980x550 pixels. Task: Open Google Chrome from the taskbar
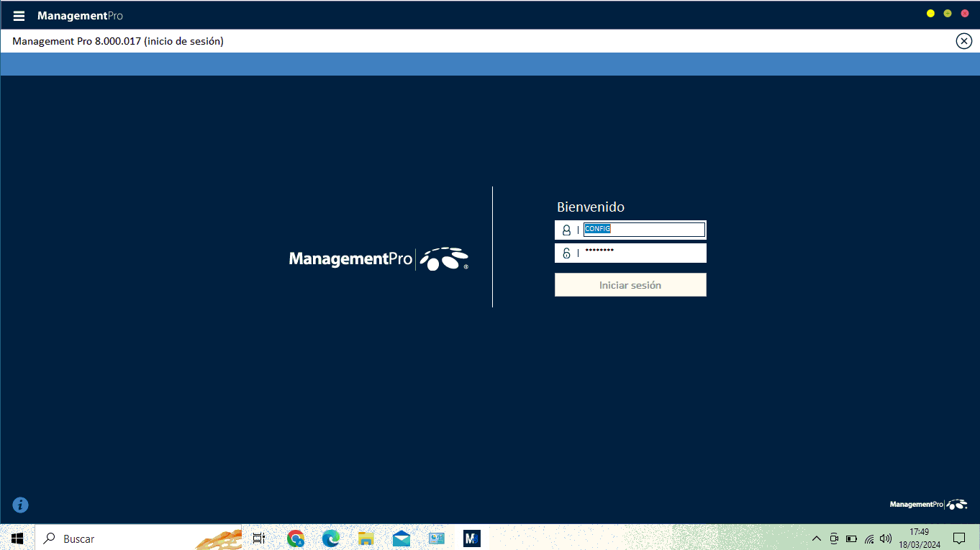click(295, 538)
